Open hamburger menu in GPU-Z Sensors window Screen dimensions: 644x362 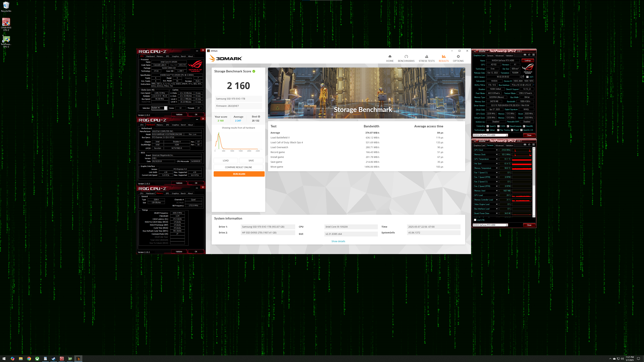[x=533, y=145]
